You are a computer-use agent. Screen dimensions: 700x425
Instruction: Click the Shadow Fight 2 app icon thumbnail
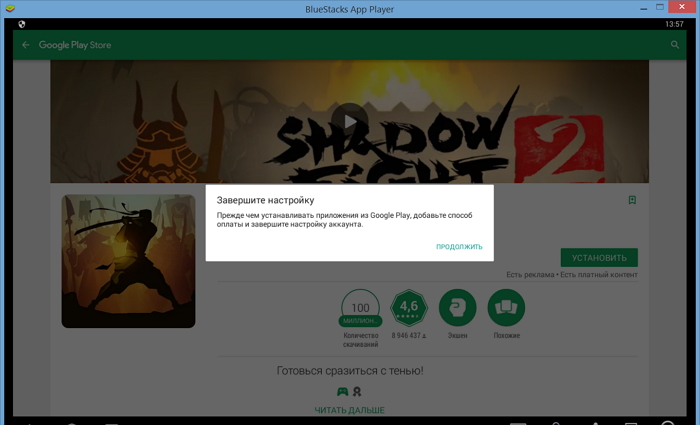tap(129, 261)
